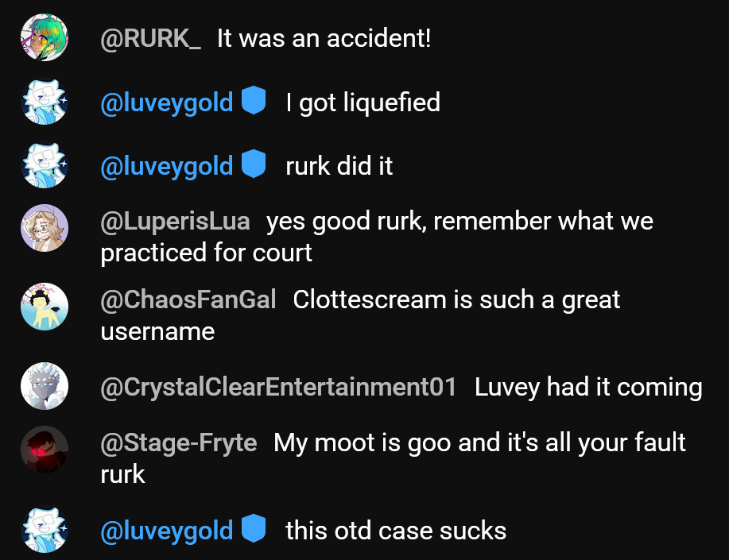The image size is (729, 560).
Task: Click moderator badge next to "I got liquefied"
Action: [253, 102]
